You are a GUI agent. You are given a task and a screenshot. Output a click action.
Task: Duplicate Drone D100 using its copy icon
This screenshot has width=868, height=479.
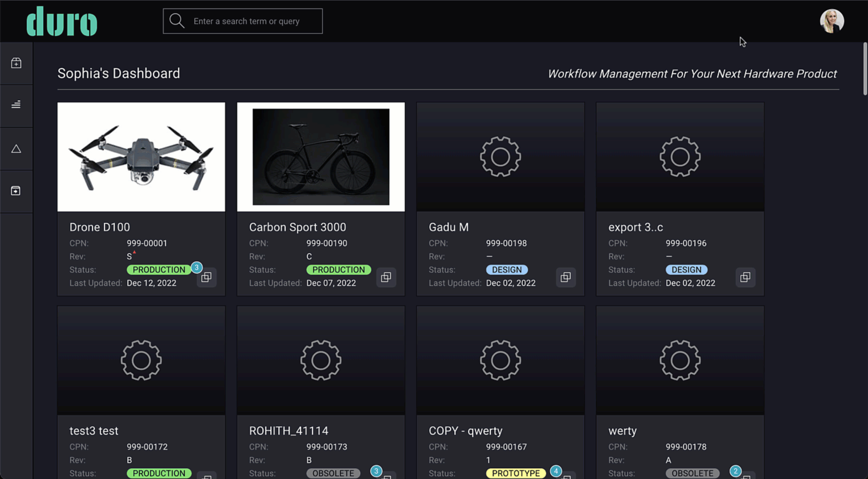pos(206,277)
